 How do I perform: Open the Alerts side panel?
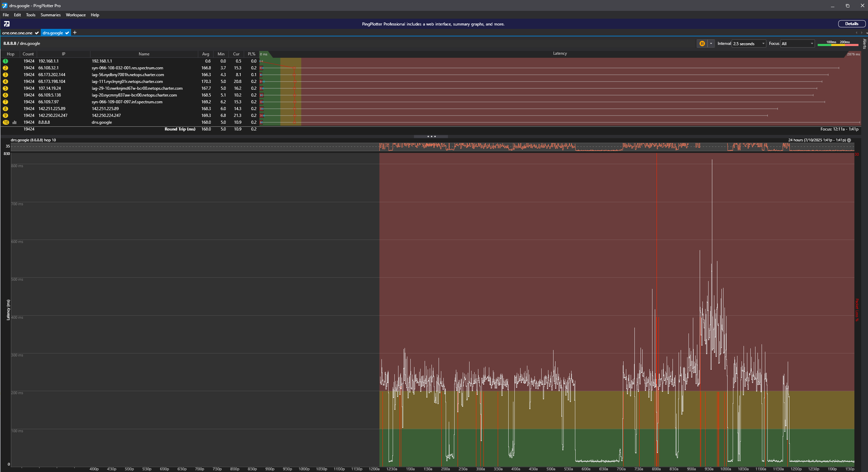865,43
